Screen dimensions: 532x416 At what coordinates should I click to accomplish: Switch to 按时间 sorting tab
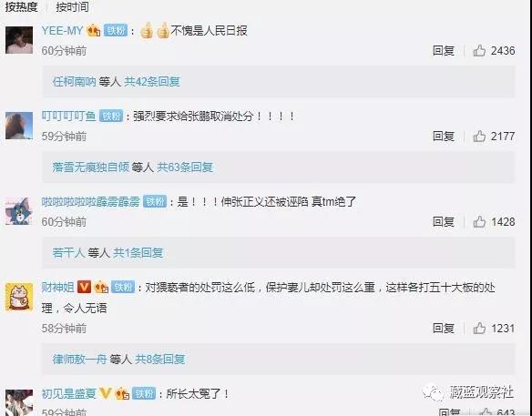pos(72,6)
